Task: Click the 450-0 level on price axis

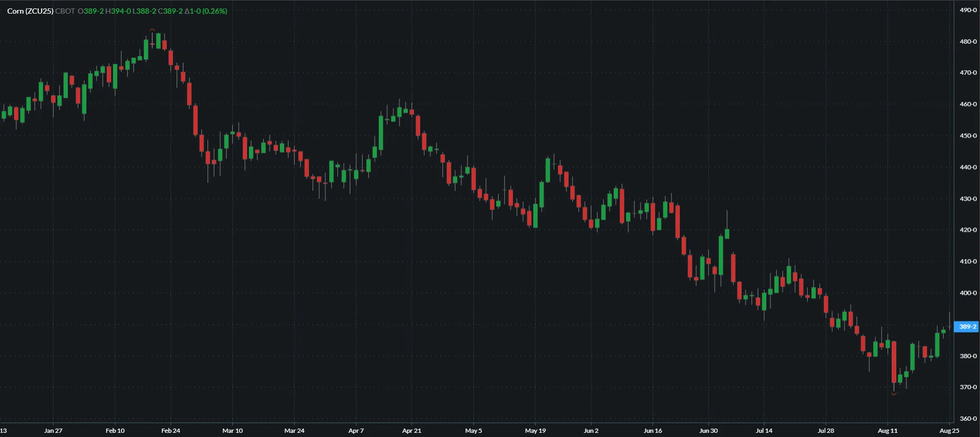Action: click(968, 136)
